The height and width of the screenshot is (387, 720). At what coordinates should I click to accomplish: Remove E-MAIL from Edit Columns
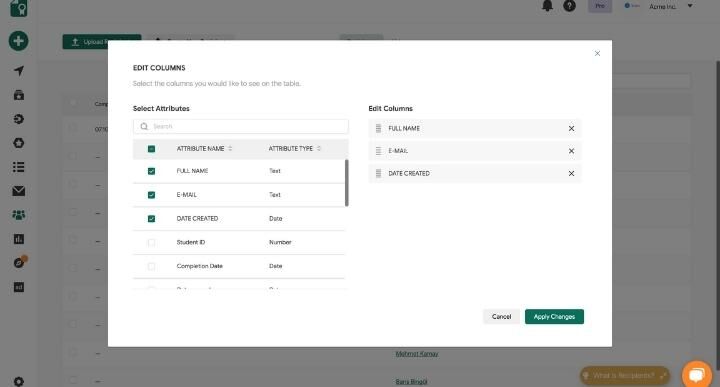[x=571, y=151]
